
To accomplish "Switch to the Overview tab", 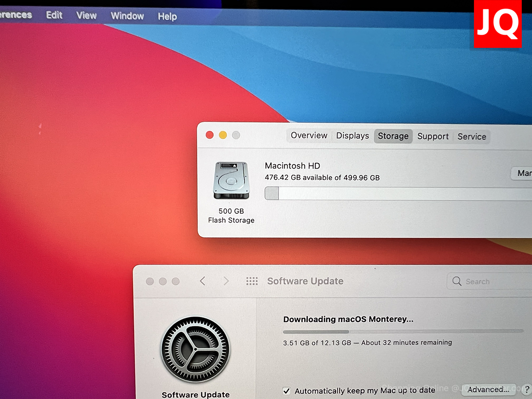I will [309, 136].
